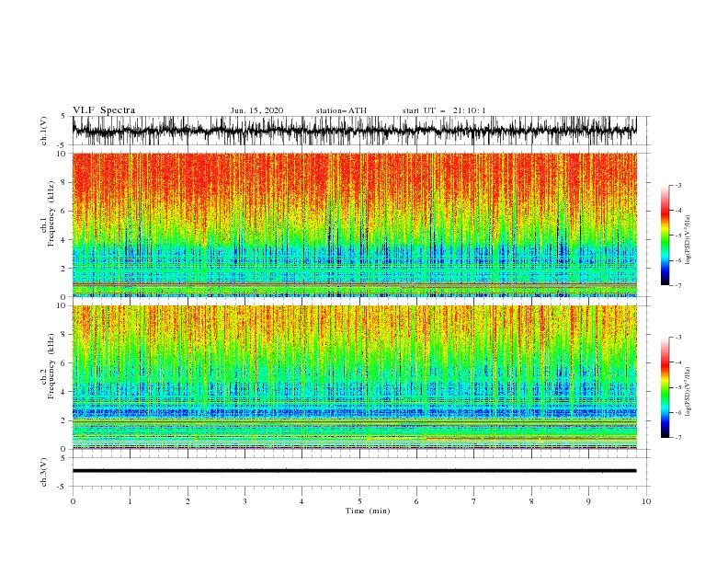Screen dimensions: 728x563
Task: Click the ch.3 voltage trace band
Action: [x=354, y=471]
